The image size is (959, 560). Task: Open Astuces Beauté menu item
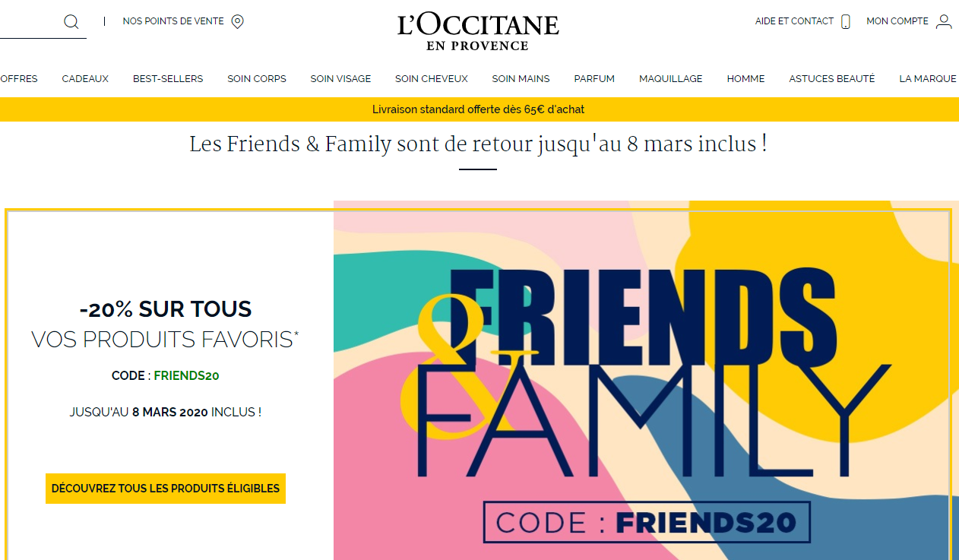click(832, 78)
